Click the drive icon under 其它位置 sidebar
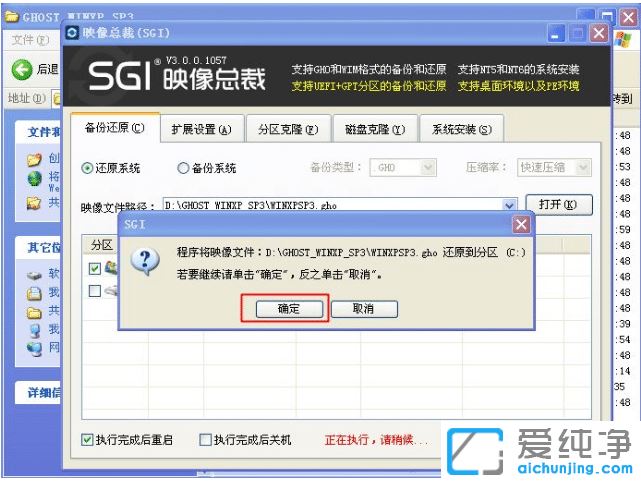The image size is (641, 481). pyautogui.click(x=34, y=275)
